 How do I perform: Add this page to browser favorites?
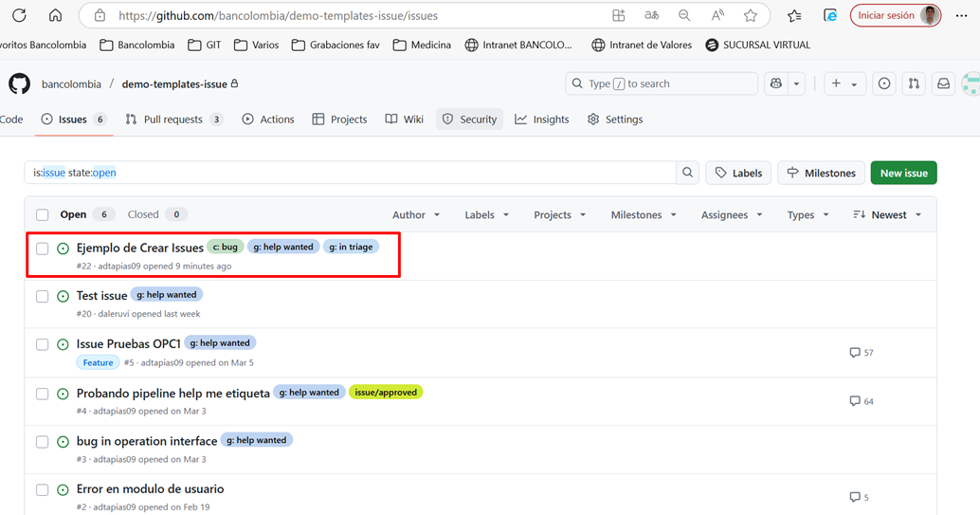[x=751, y=15]
